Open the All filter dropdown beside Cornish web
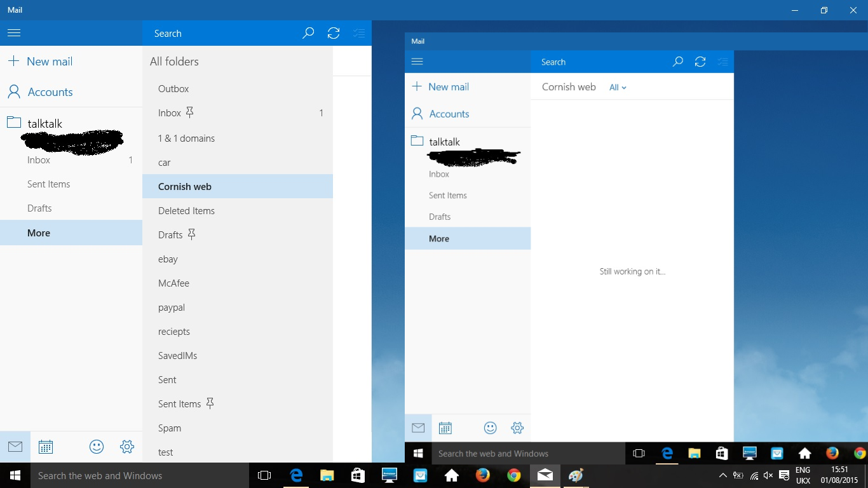The width and height of the screenshot is (868, 488). [618, 88]
